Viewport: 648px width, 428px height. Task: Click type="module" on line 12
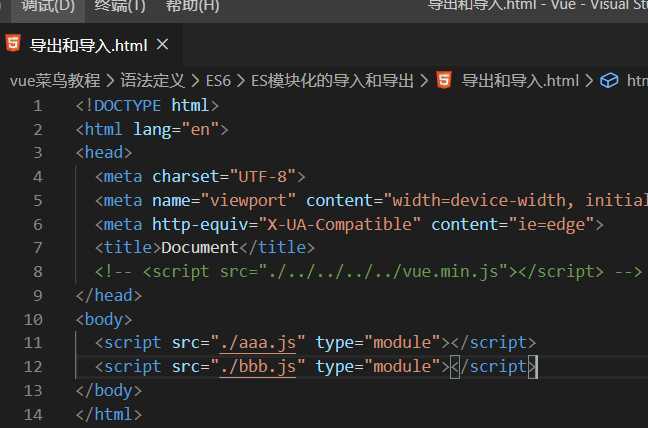coord(378,367)
